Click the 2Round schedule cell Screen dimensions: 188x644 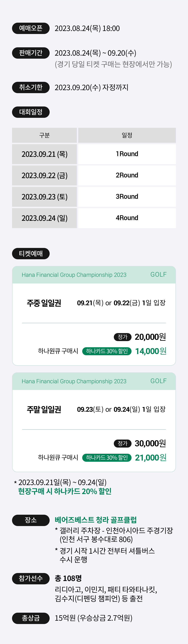click(x=127, y=175)
